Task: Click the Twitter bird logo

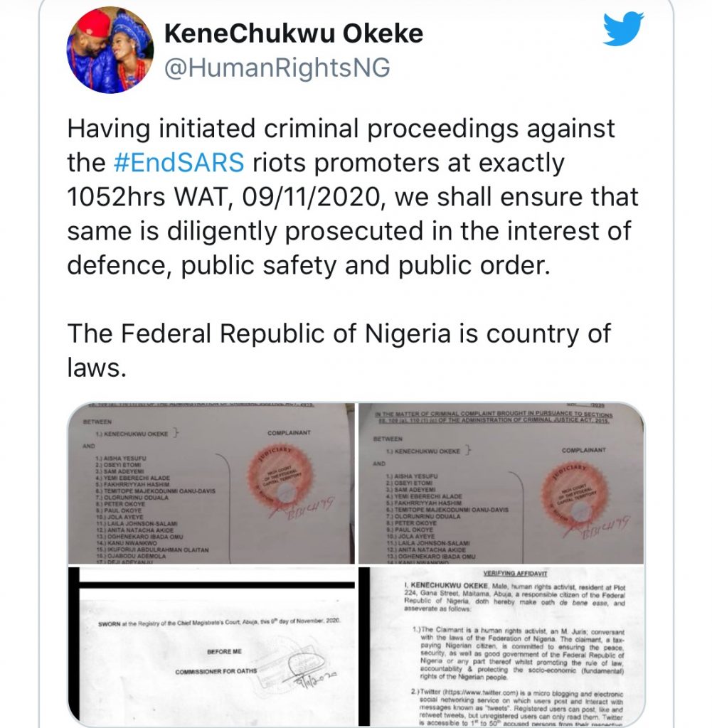Action: pos(623,29)
